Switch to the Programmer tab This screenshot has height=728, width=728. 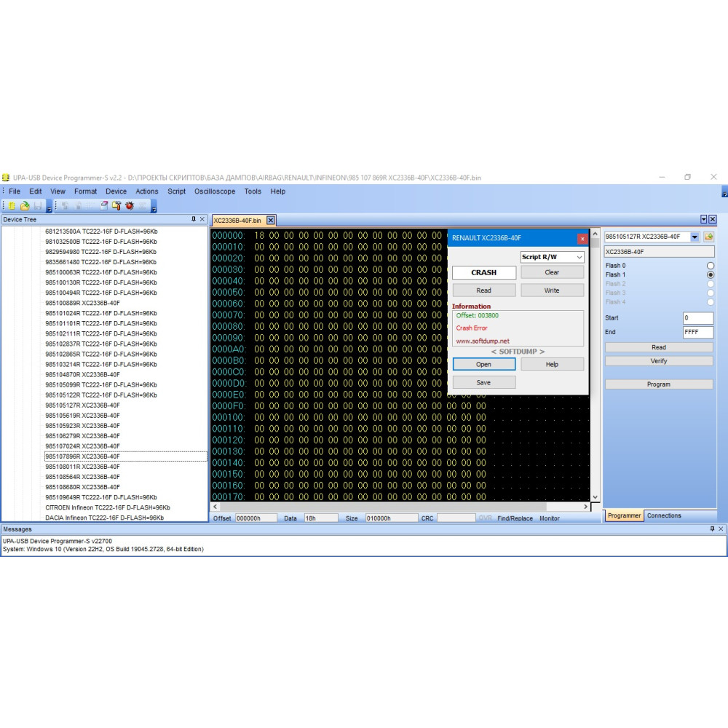point(624,515)
